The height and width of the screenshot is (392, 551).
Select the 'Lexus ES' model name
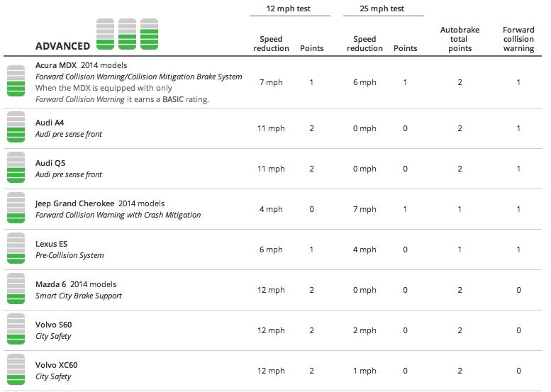coord(51,244)
